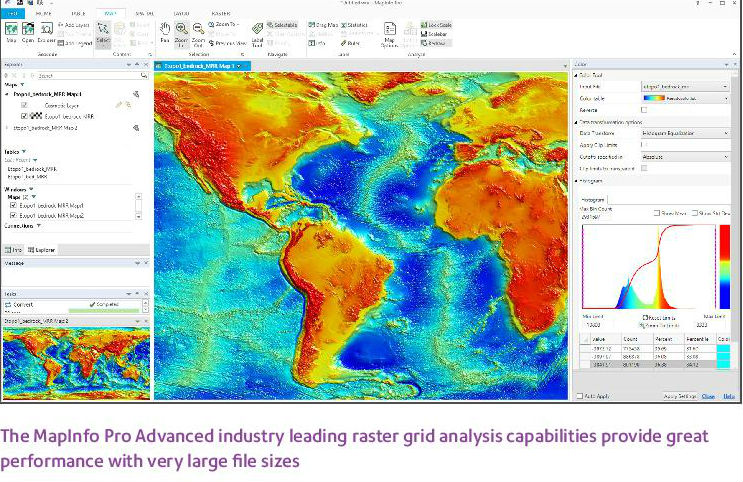
Task: Expand the Windows section arrow
Action: click(x=31, y=190)
